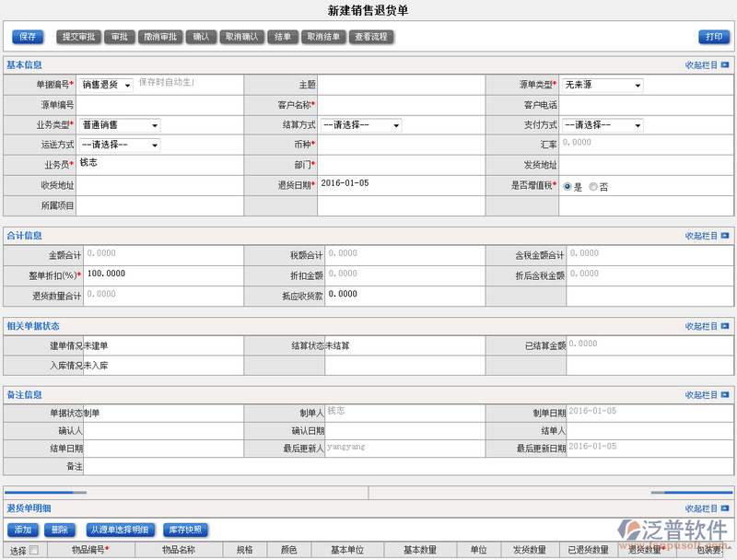Click the right horizontal scrollbar thumb
Screen dimensions: 737x560
tap(692, 493)
